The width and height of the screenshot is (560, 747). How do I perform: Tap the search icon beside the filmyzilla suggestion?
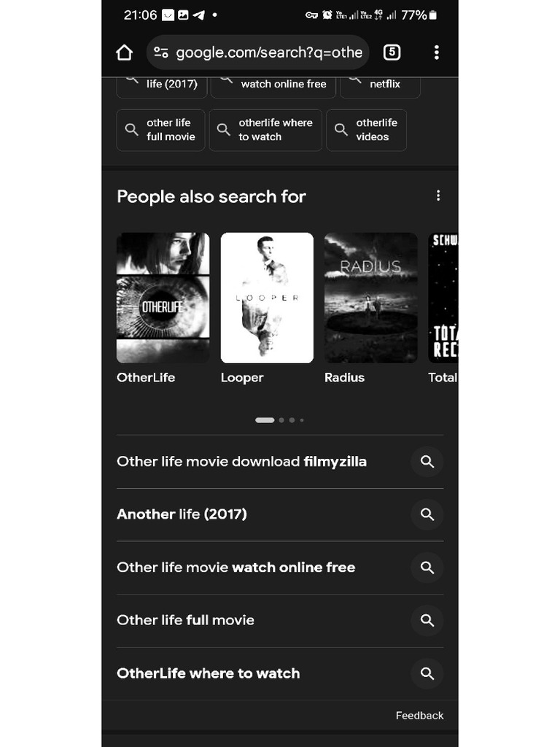[427, 462]
